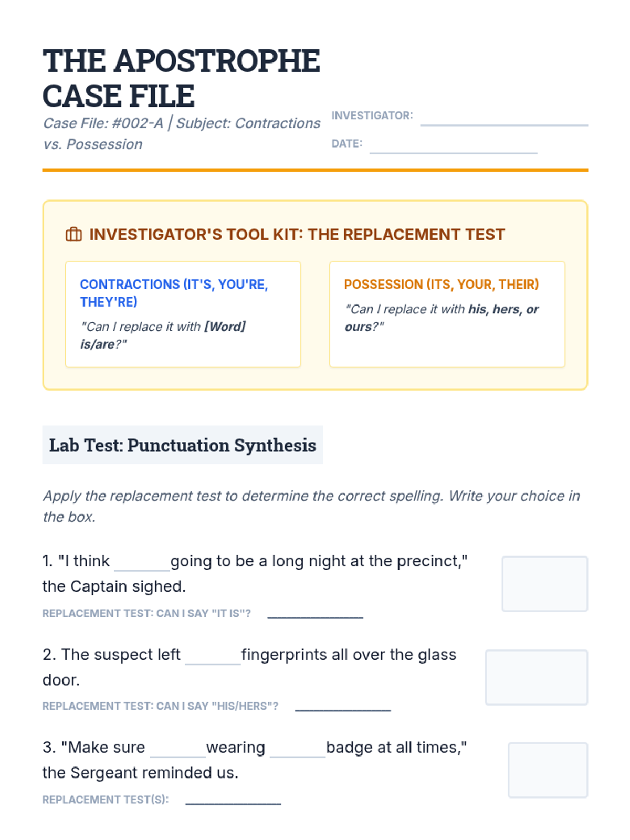This screenshot has width=630, height=840.
Task: Click question 3's replacement test(s) line
Action: 233,800
